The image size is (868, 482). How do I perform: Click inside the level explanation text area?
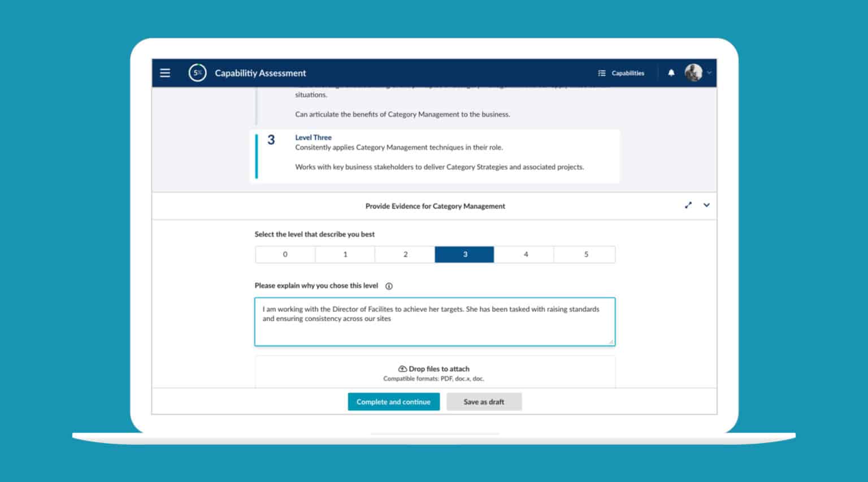(x=435, y=321)
